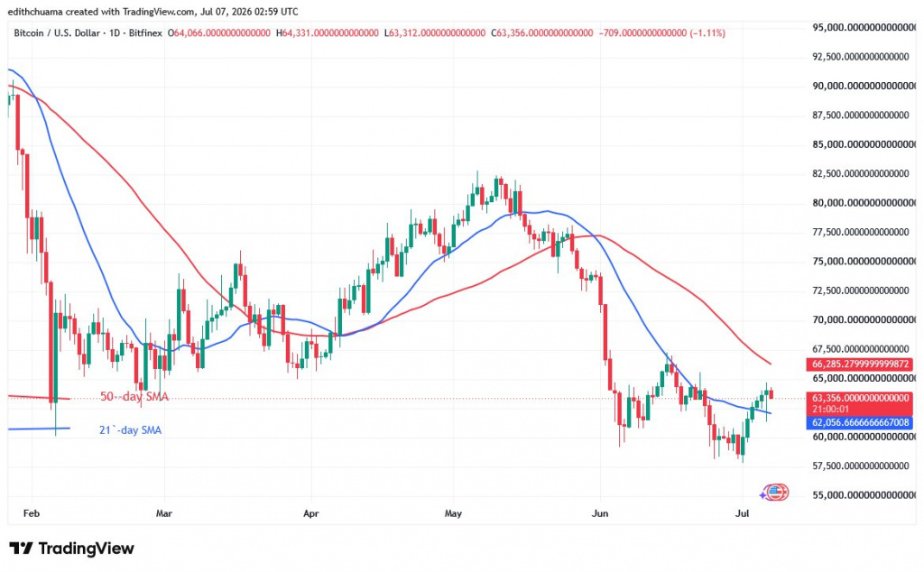The height and width of the screenshot is (572, 924).
Task: Click the red 66,285 SMA price label
Action: click(x=860, y=364)
